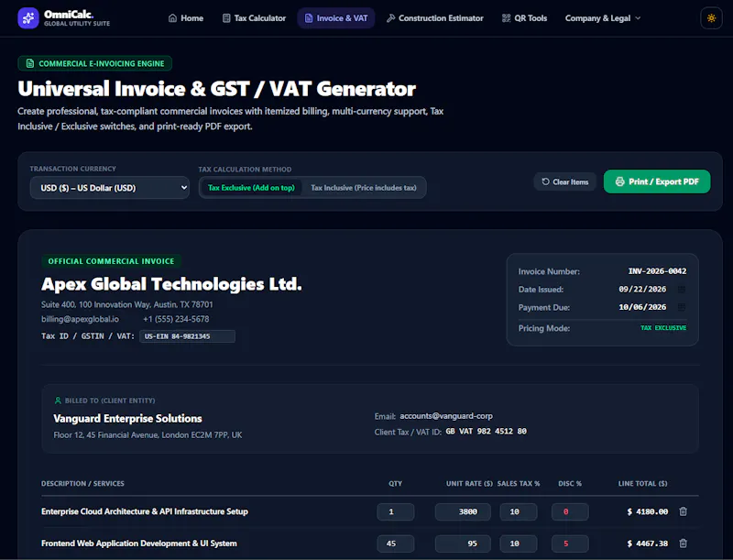Click the DESCRIPTION / SERVICES column header
This screenshot has height=560, width=733.
tap(82, 483)
